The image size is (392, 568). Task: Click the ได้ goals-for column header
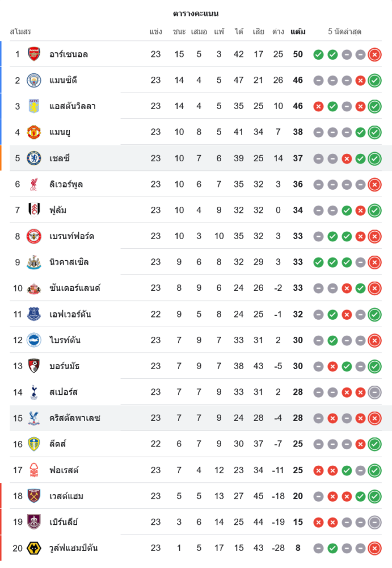[239, 32]
